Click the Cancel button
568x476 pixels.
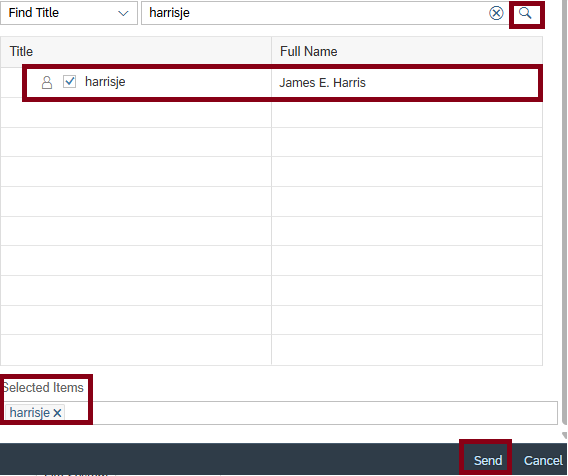[543, 460]
